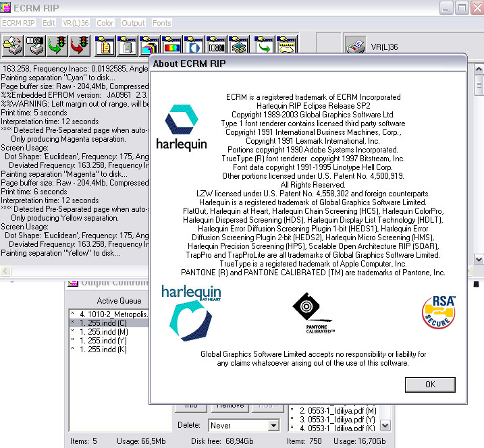Click held queue list scroll down arrow
The height and width of the screenshot is (448, 484).
click(385, 426)
